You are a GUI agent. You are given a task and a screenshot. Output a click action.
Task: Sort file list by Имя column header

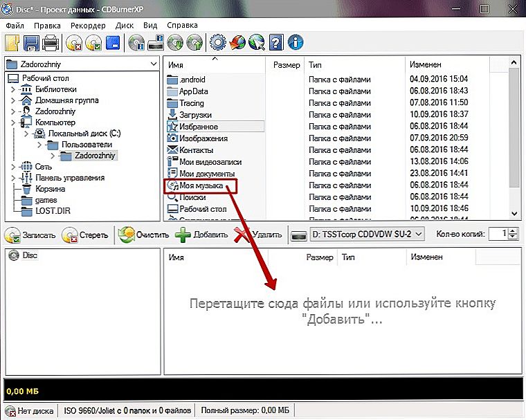(x=215, y=65)
